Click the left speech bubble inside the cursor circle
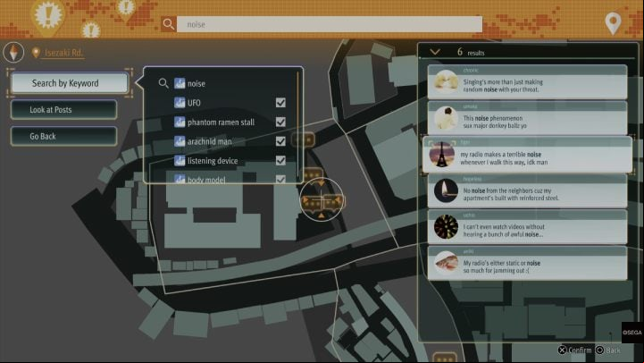The image size is (644, 363). (x=312, y=203)
